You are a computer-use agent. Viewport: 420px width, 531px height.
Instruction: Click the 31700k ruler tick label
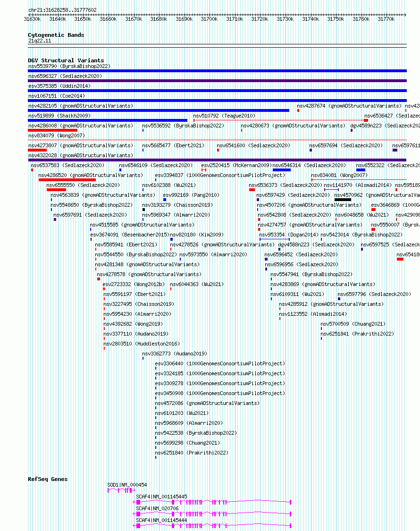[x=209, y=19]
